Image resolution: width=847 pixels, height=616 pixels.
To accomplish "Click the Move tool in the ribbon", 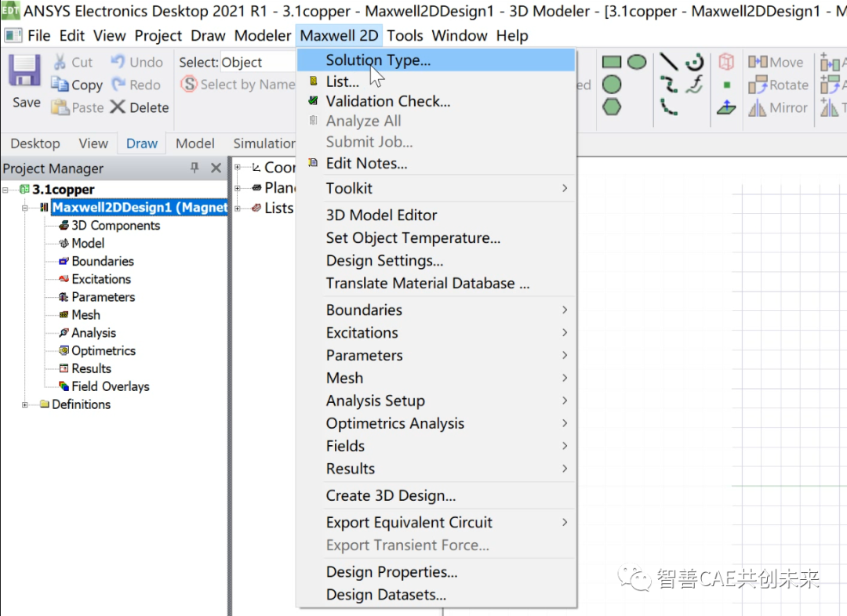I will (x=776, y=62).
